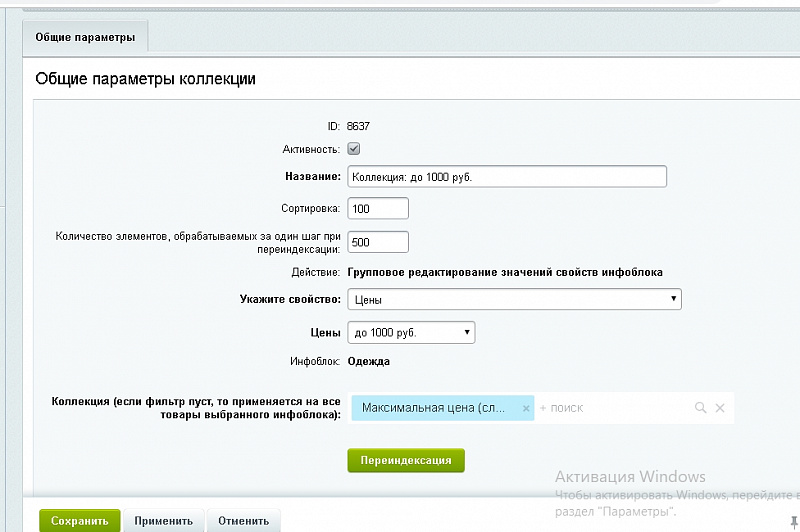
Task: Click the Название input field
Action: click(x=507, y=176)
